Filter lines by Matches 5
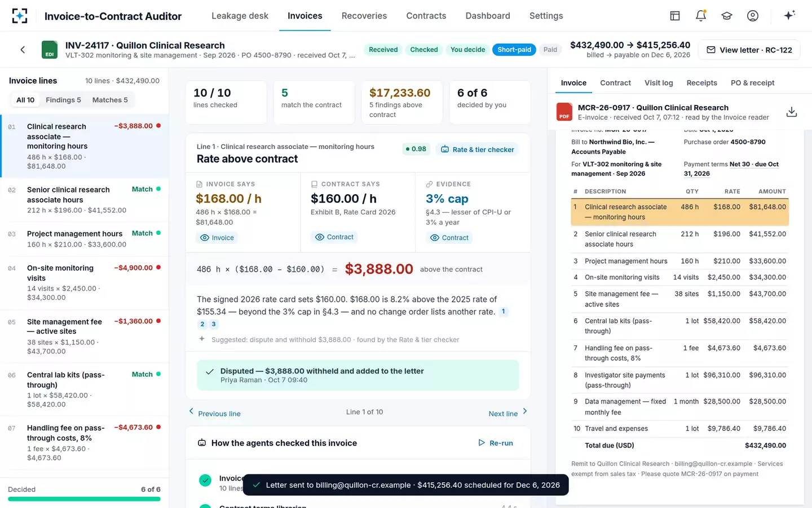 click(110, 100)
